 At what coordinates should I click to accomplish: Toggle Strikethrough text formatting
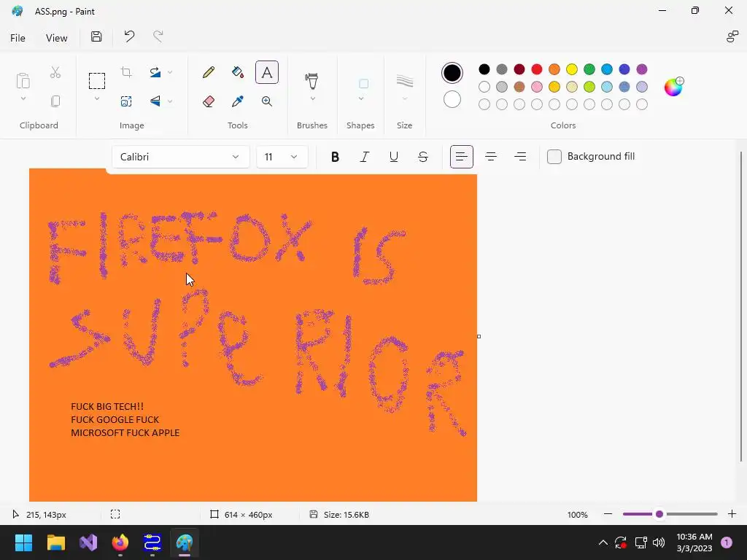422,157
